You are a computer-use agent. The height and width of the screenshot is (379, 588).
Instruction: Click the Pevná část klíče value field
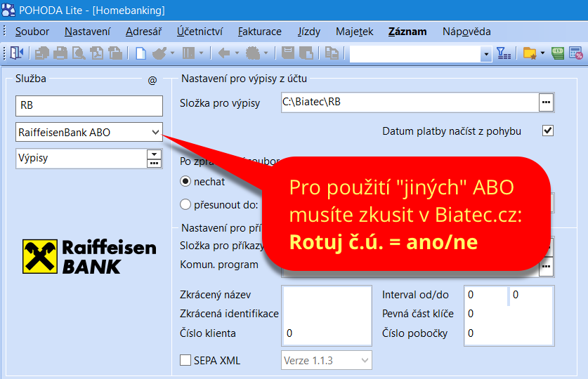pyautogui.click(x=509, y=314)
